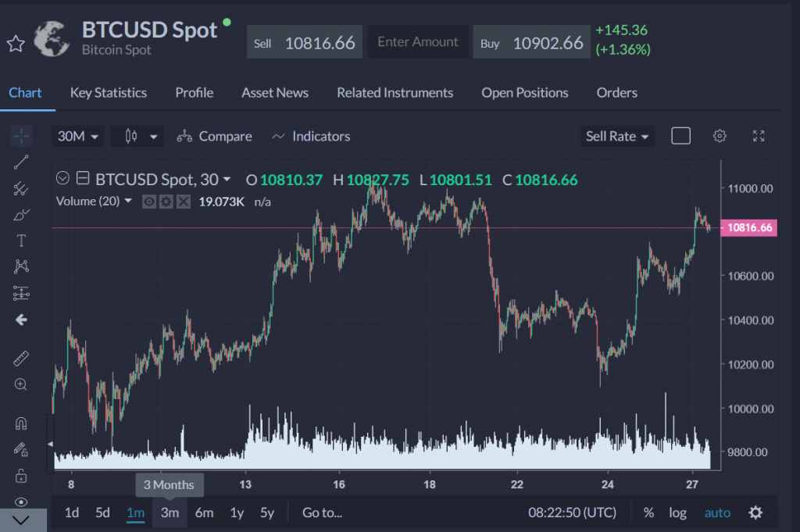The height and width of the screenshot is (532, 800).
Task: Open the candlestick chart type dropdown
Action: click(x=137, y=136)
